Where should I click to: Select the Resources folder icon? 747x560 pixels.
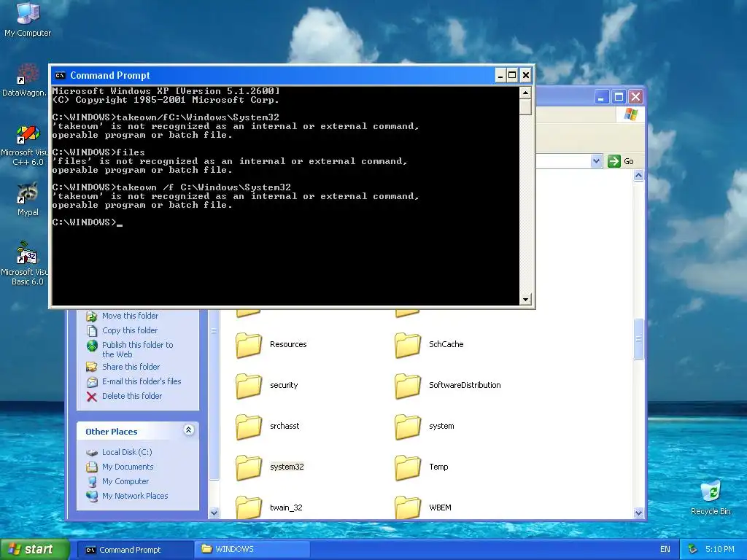coord(249,345)
